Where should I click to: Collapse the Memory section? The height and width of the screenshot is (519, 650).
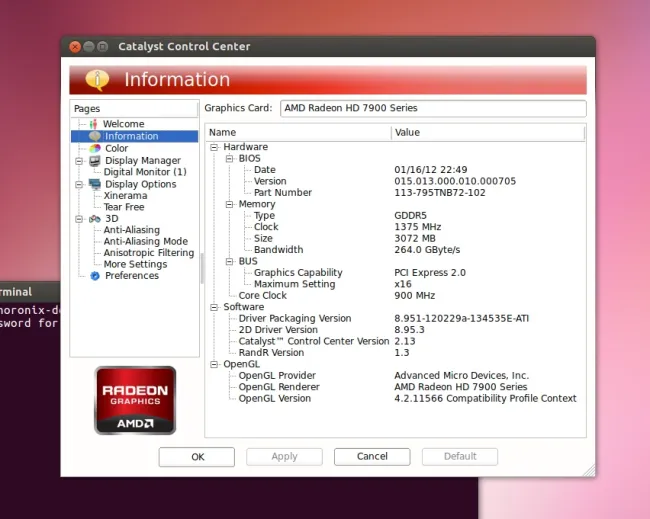click(229, 204)
